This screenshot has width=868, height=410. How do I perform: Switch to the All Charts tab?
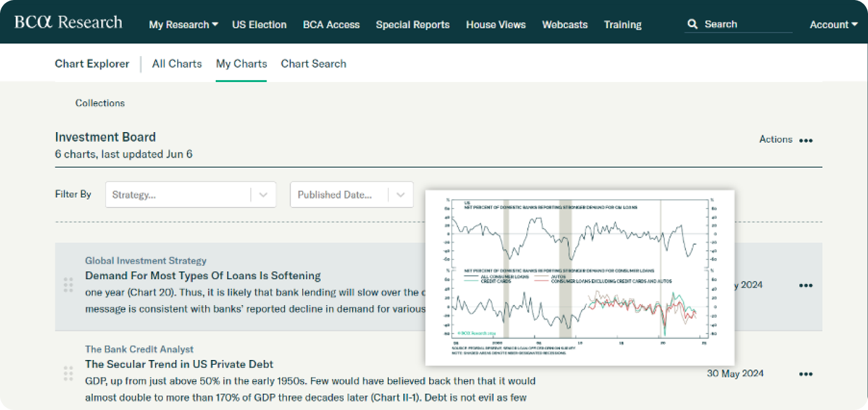click(x=177, y=63)
